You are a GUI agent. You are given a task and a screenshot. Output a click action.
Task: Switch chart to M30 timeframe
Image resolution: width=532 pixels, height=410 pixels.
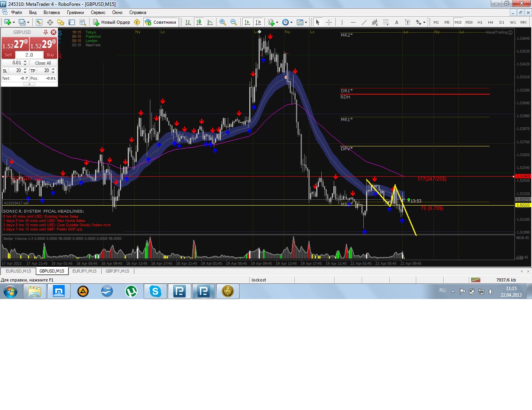[x=469, y=22]
